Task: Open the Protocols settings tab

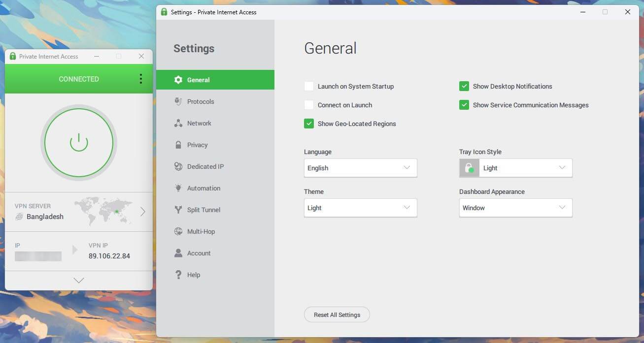Action: (x=215, y=101)
